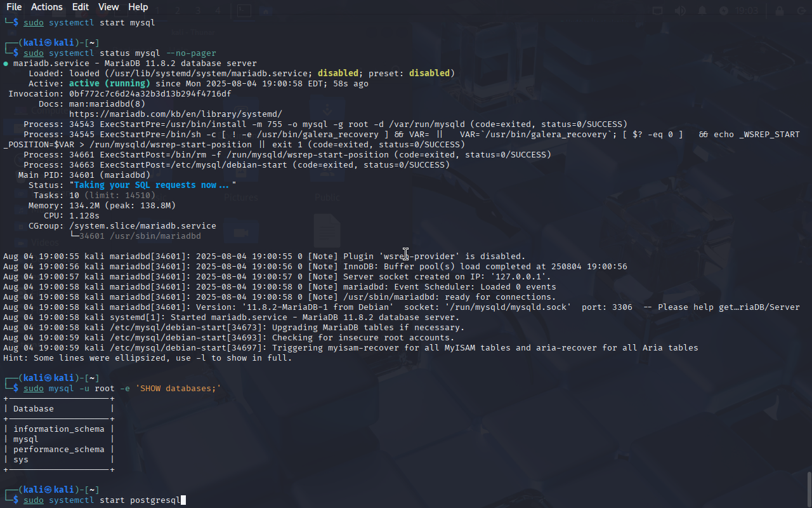The height and width of the screenshot is (508, 812).
Task: Open the Actions menu
Action: pos(47,7)
